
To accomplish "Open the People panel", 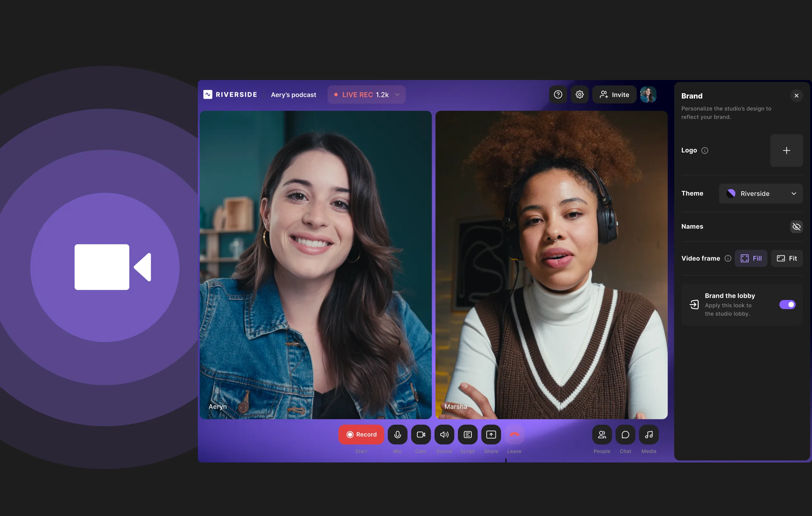I will [602, 435].
